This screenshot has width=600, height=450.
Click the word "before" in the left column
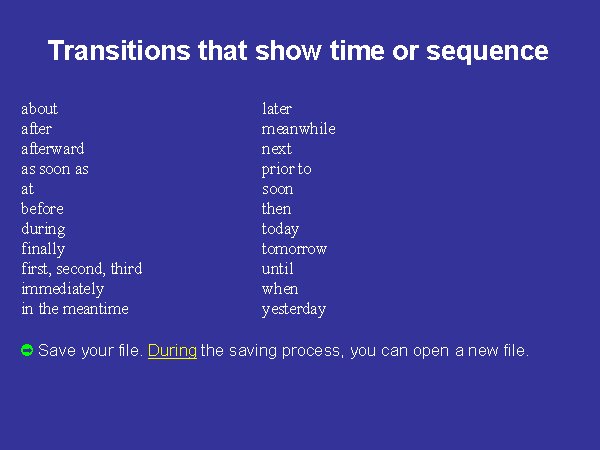pos(42,209)
